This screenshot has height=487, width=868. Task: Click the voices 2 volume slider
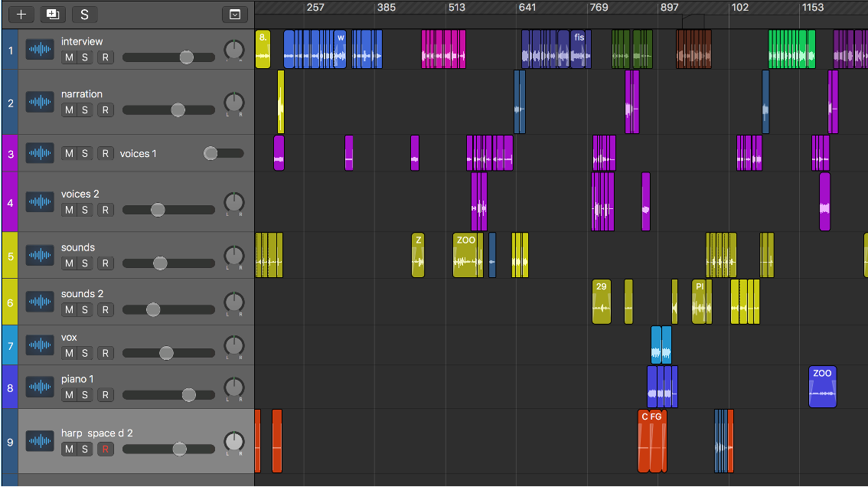[x=158, y=210]
